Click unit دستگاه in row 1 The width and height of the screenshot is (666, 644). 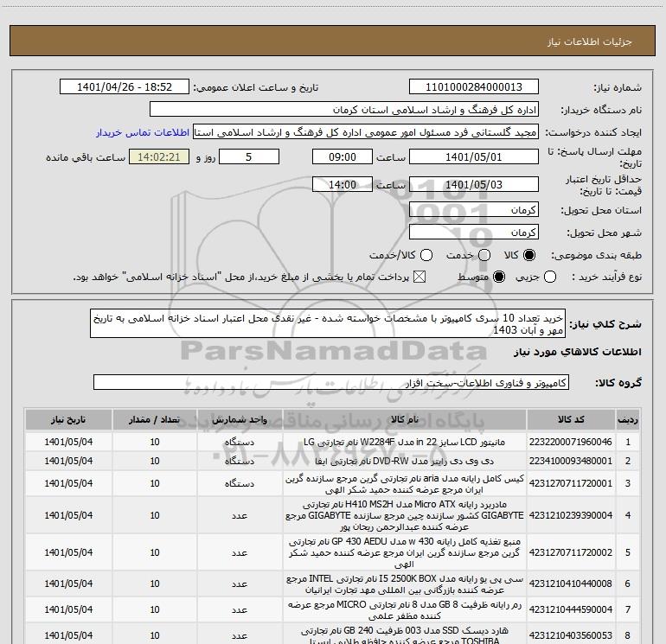240,442
